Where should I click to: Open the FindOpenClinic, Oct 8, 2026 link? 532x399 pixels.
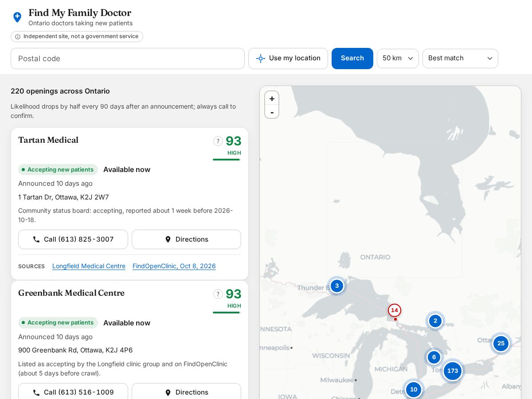point(174,266)
